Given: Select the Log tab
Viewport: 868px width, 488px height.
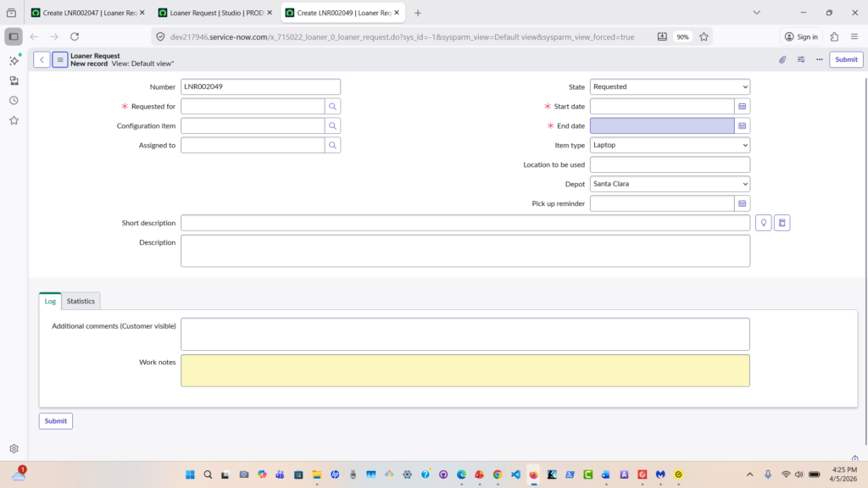Looking at the screenshot, I should point(50,301).
